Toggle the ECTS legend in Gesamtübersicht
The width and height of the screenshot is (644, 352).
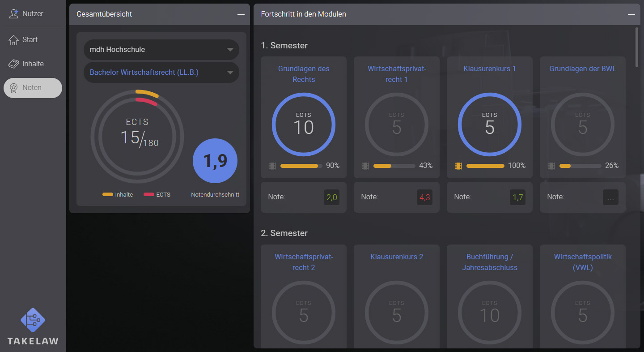(157, 194)
